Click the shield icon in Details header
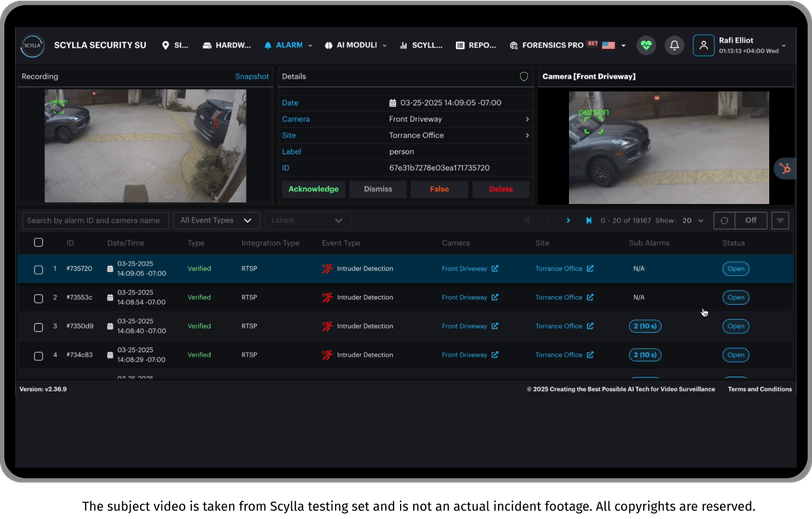The width and height of the screenshot is (812, 519). [x=524, y=77]
